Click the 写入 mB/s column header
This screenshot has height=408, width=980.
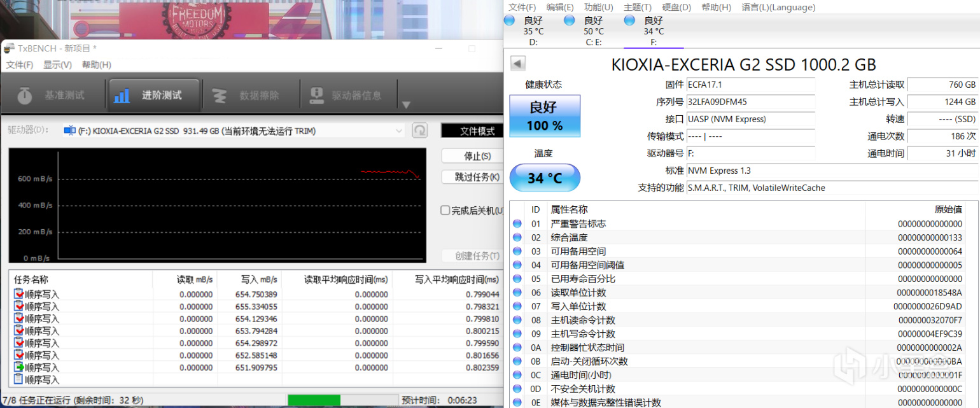249,279
